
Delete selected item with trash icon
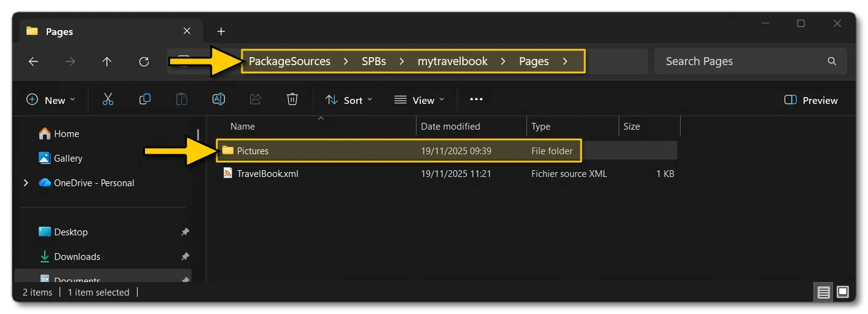click(x=292, y=100)
